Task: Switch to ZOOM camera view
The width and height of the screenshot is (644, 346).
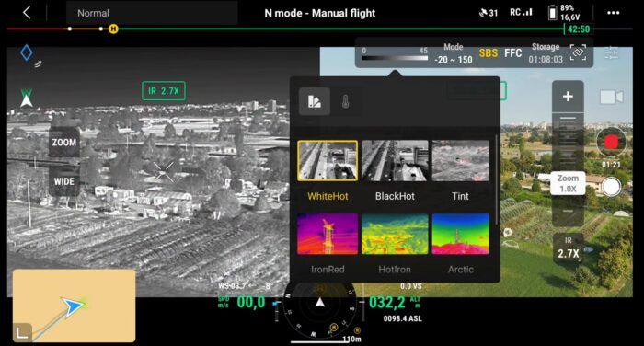Action: [64, 143]
